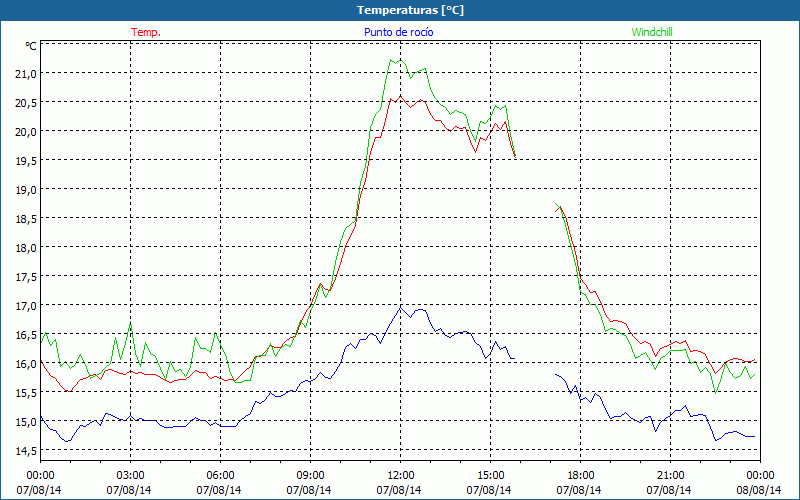Click the 21,0 y-axis value

point(26,73)
